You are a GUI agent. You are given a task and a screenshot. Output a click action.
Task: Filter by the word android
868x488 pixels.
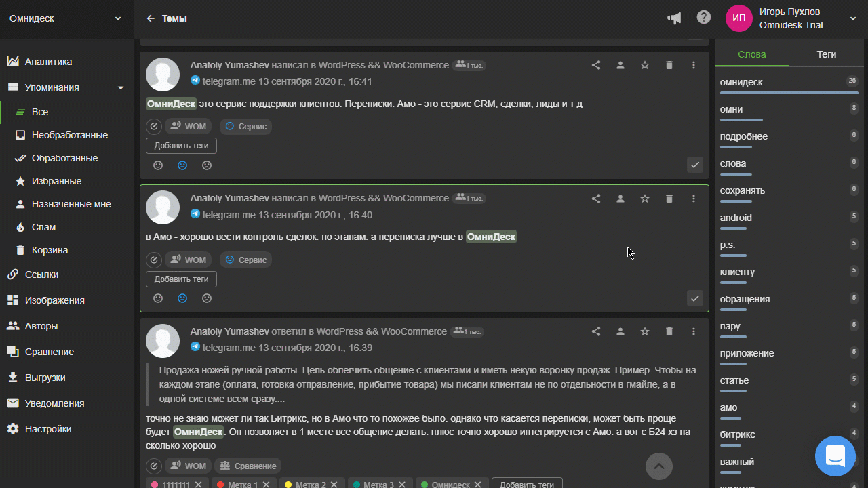[x=736, y=218]
